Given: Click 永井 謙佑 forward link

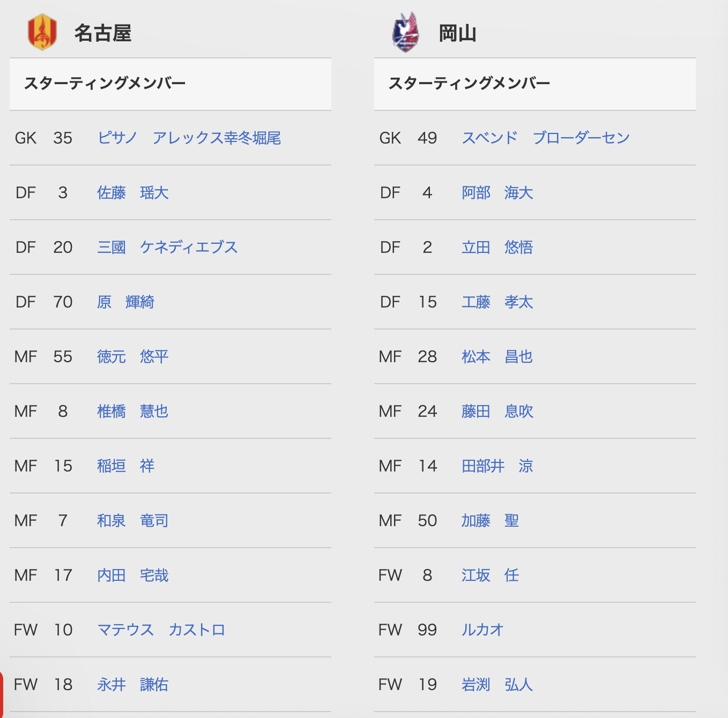Looking at the screenshot, I should pos(133,685).
